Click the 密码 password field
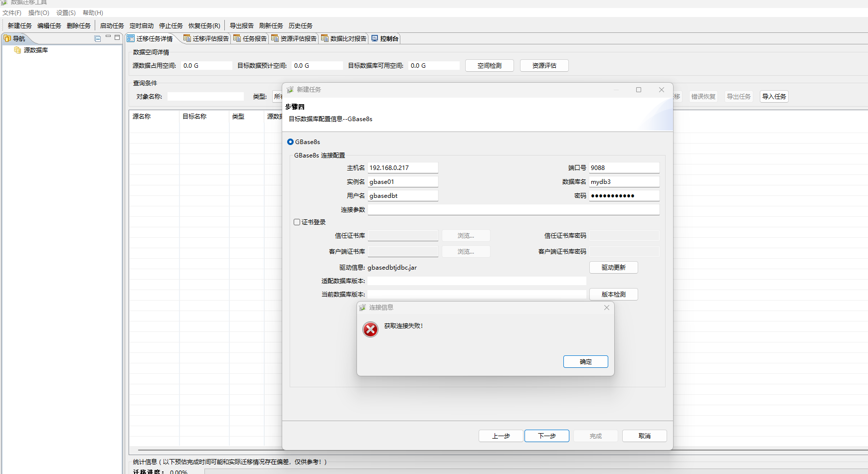 click(x=624, y=196)
